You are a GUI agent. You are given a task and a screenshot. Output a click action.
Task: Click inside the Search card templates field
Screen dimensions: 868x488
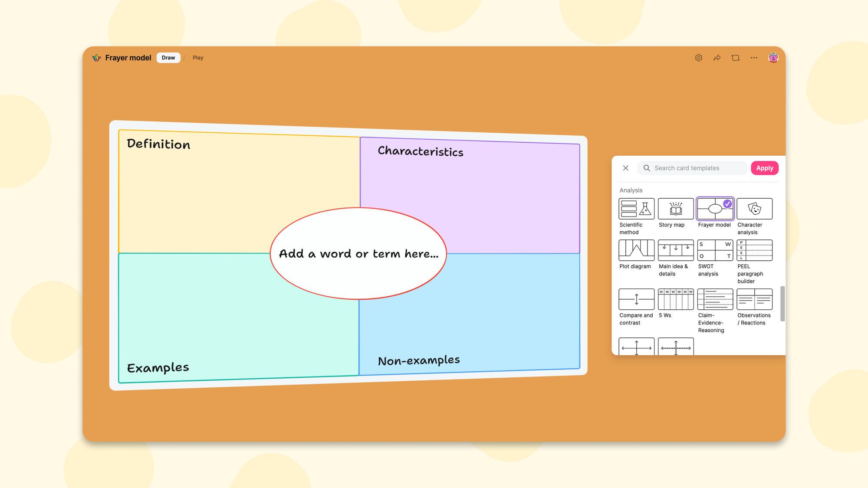point(692,168)
